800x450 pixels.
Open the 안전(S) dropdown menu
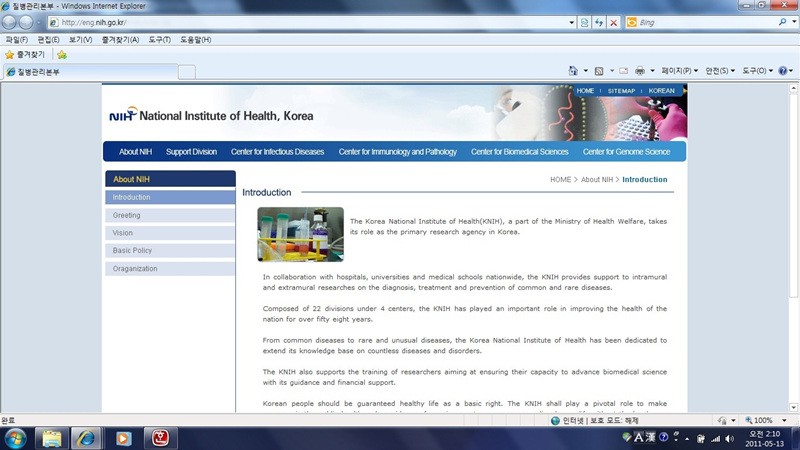pyautogui.click(x=720, y=71)
